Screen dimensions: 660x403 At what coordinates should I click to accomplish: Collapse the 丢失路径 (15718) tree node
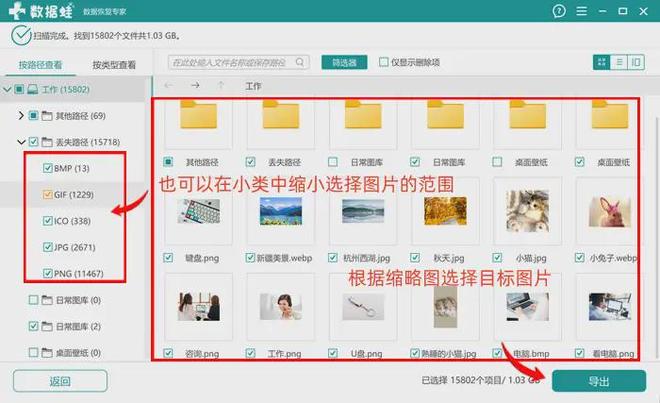coord(21,142)
